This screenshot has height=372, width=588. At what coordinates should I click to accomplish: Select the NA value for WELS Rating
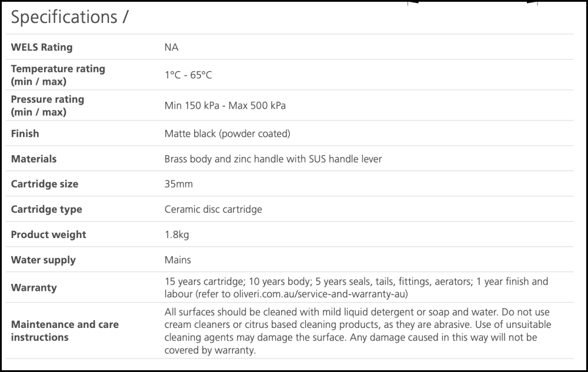tap(171, 47)
